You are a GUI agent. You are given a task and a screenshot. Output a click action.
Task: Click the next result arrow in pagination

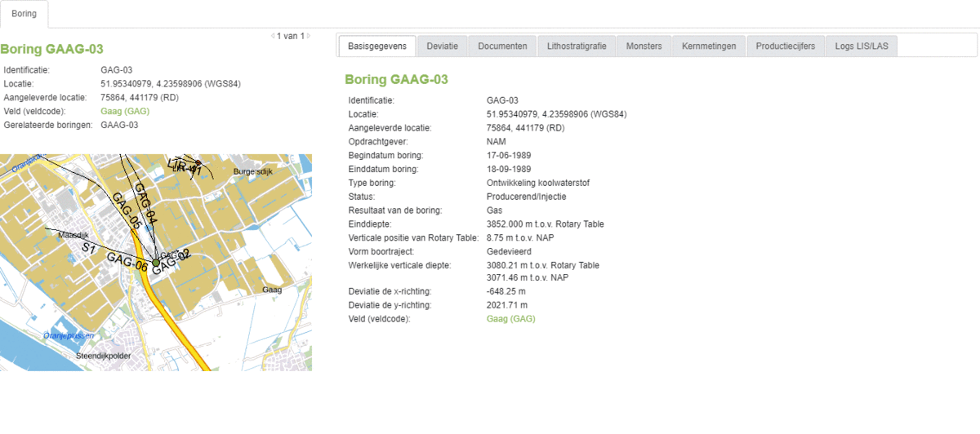[x=308, y=36]
